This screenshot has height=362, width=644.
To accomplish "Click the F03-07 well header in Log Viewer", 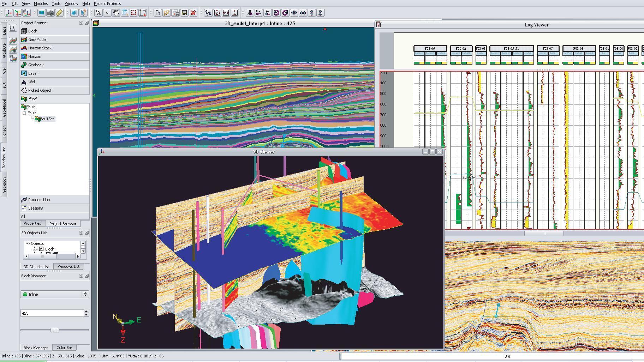I will [548, 48].
